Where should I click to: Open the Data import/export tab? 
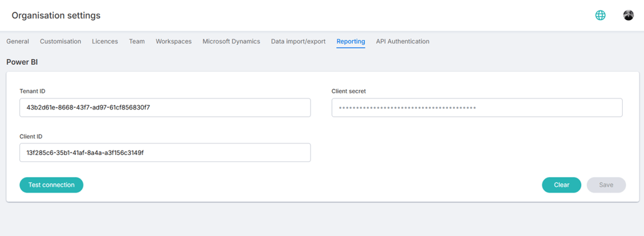pos(298,41)
